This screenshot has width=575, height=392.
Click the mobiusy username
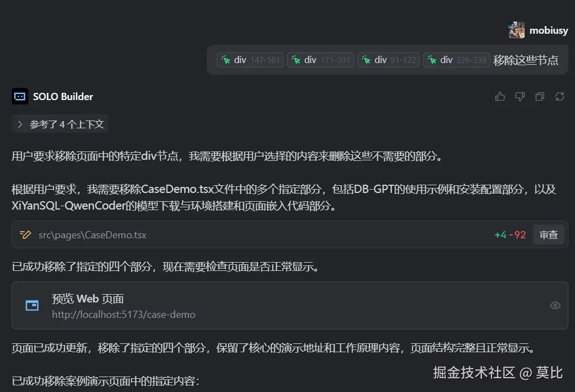click(548, 30)
